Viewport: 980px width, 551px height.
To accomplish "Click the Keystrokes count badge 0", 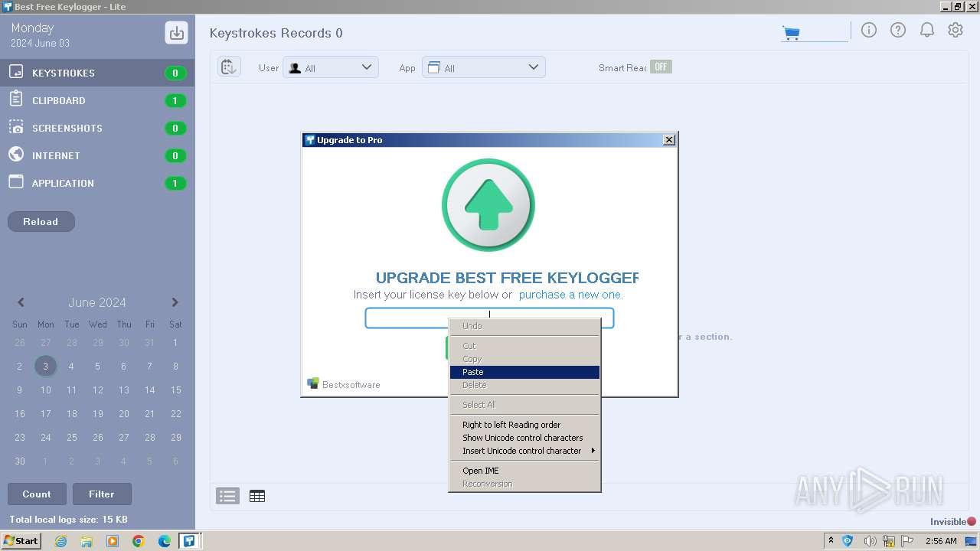I will [x=175, y=73].
